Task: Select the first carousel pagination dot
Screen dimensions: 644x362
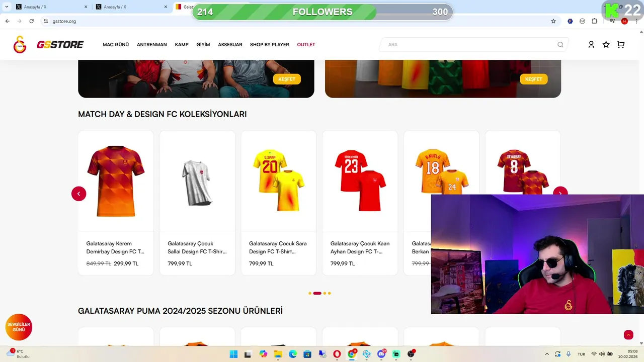Action: (310, 293)
